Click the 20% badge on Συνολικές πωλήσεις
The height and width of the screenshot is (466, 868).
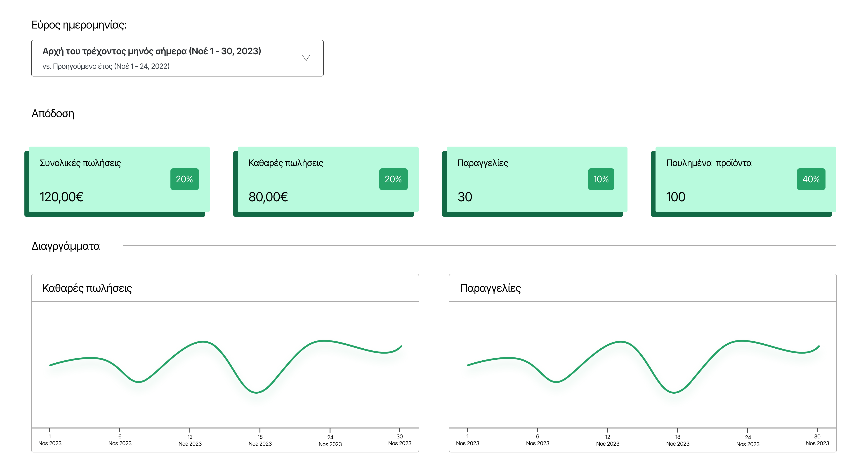(x=184, y=179)
